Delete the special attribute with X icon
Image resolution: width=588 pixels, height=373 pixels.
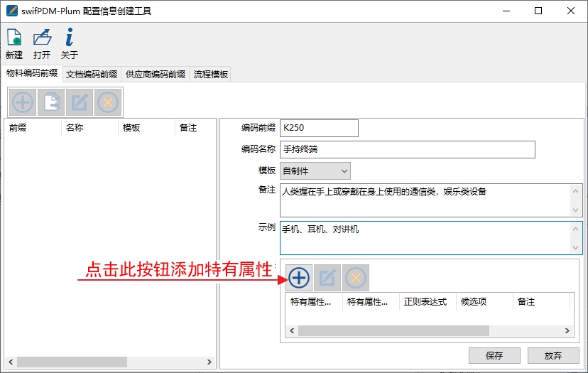(x=356, y=278)
